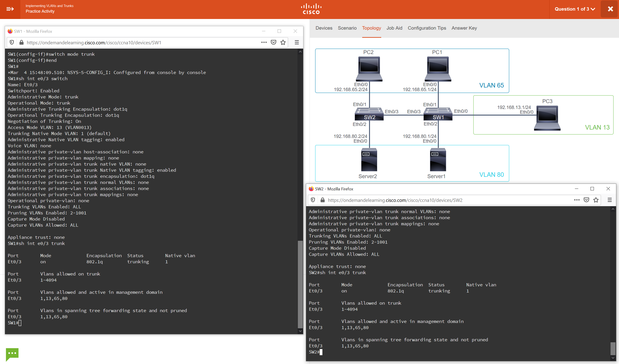
Task: Open the navigation menu arrow icon
Action: click(10, 9)
